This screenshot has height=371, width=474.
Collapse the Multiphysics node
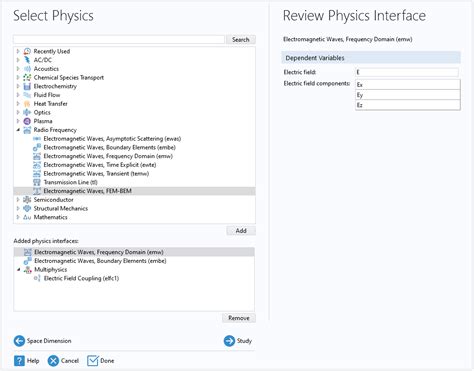click(19, 270)
